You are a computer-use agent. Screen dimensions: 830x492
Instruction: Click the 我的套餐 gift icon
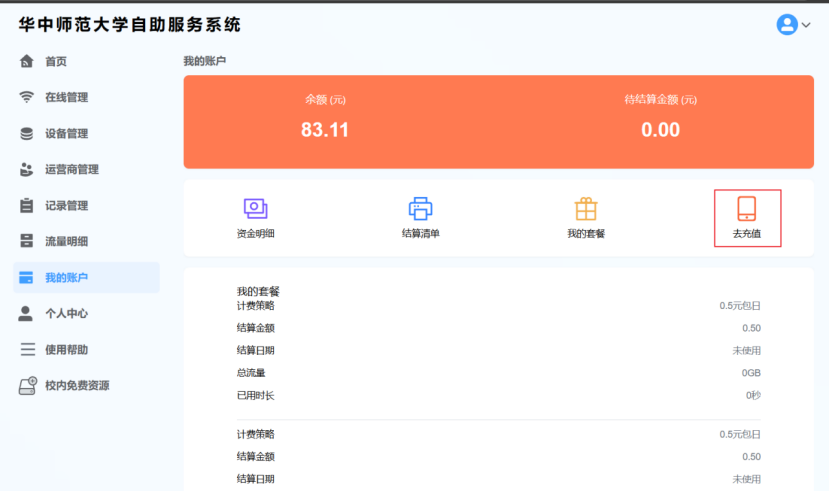click(586, 209)
